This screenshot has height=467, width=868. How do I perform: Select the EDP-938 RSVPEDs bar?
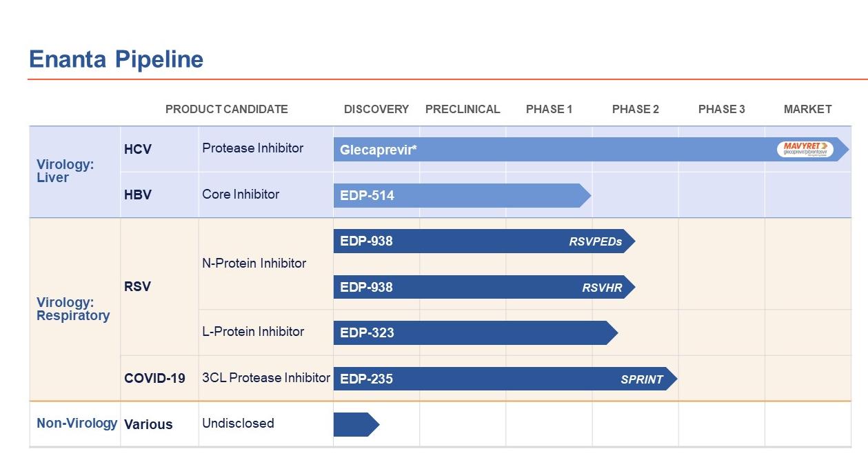483,241
